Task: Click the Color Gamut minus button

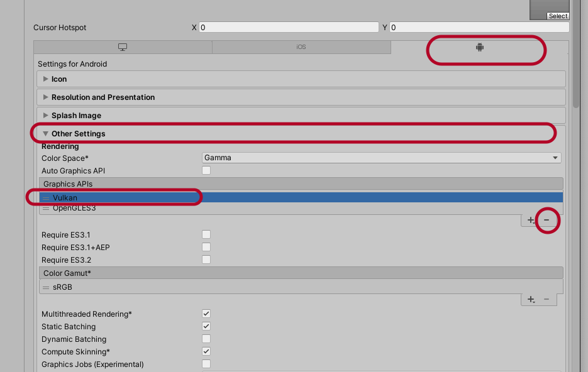Action: [x=546, y=299]
